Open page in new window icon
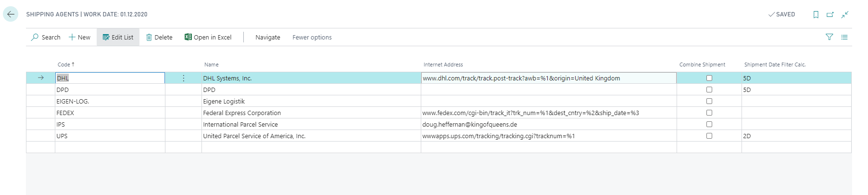The height and width of the screenshot is (195, 868). tap(830, 14)
